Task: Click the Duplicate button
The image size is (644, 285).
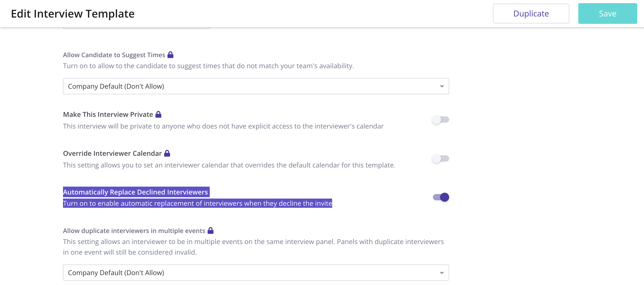Action: coord(531,14)
